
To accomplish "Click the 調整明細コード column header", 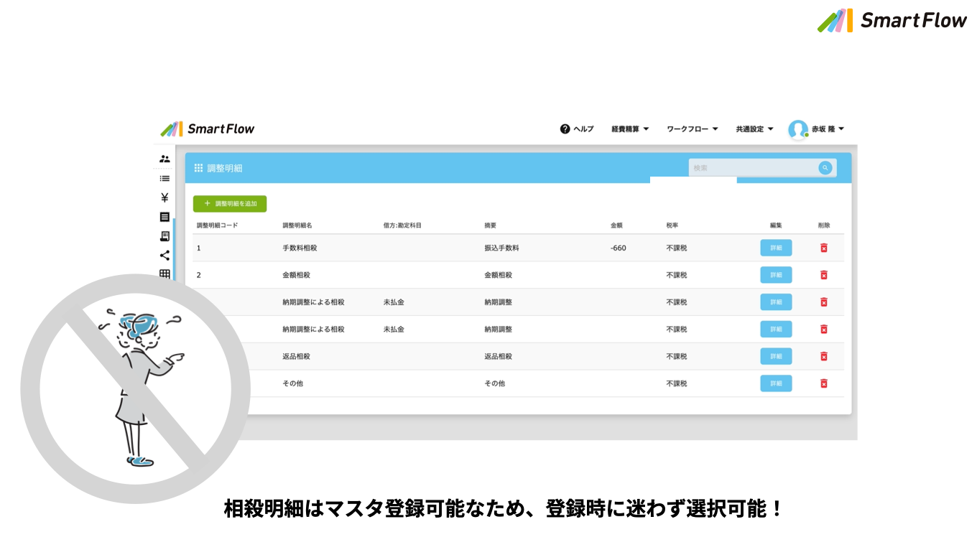I will coord(217,225).
